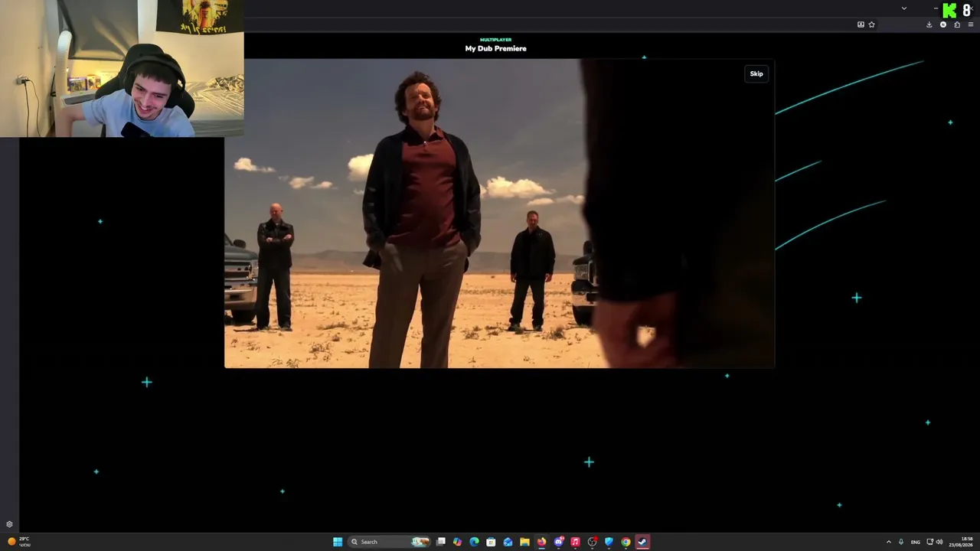Open the clock and date flyout
The height and width of the screenshot is (551, 980).
(962, 542)
